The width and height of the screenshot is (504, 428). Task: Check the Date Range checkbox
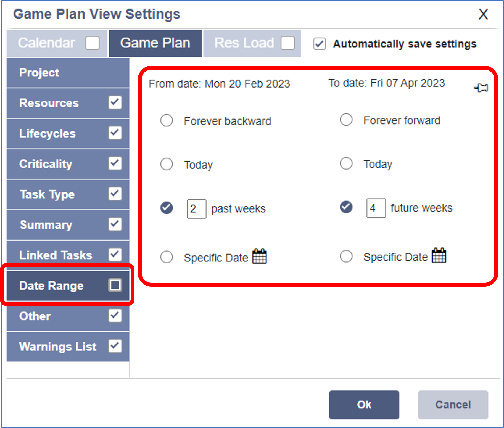(x=115, y=285)
